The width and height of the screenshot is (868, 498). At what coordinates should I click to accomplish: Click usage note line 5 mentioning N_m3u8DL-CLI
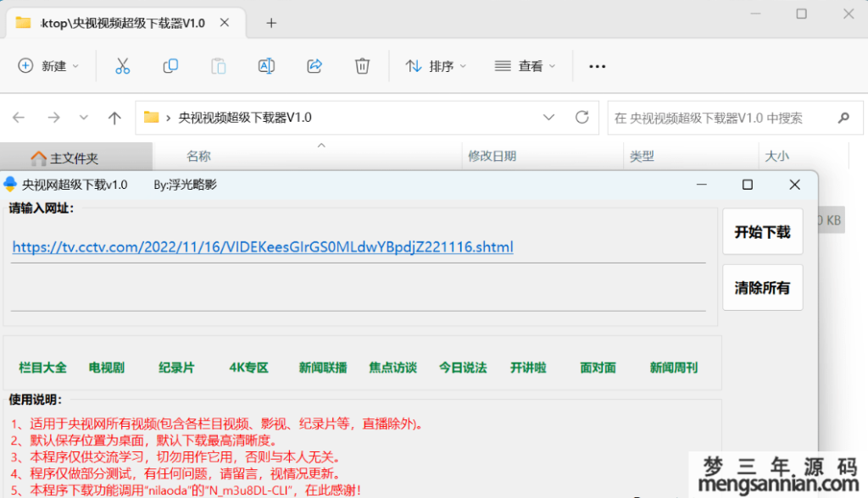tap(186, 490)
